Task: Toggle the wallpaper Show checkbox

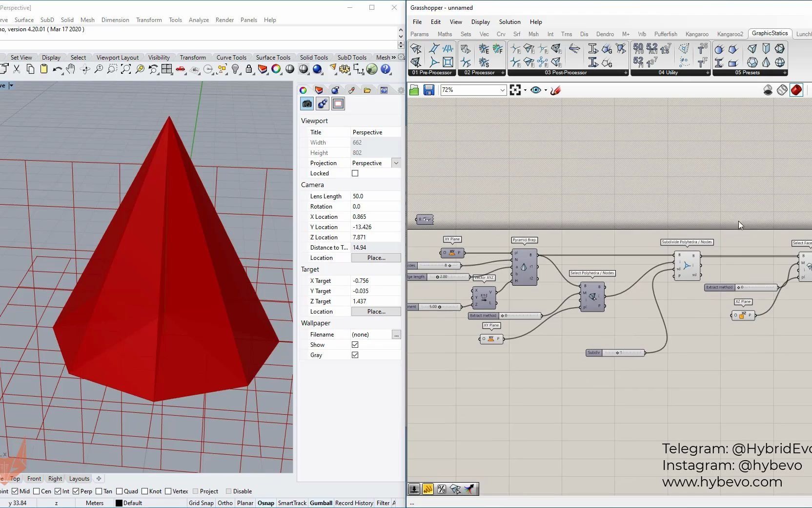Action: click(x=355, y=344)
